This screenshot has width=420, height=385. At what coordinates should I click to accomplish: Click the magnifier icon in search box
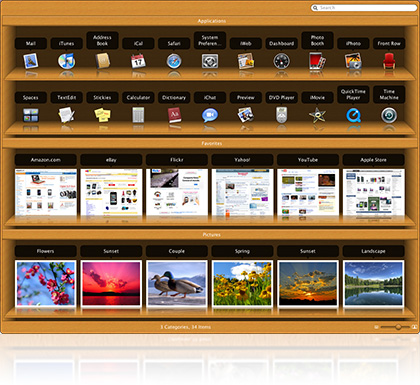click(315, 8)
